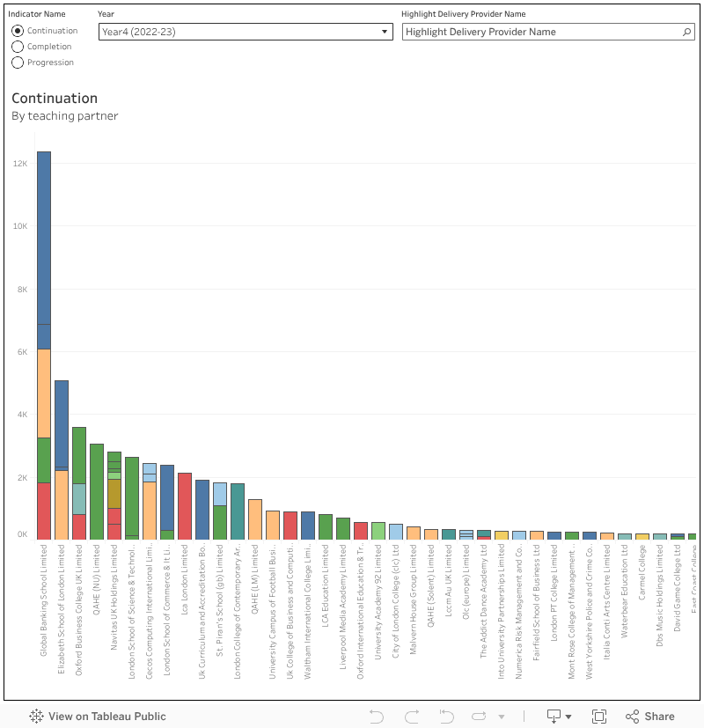Click the undo arrow in bottom toolbar
704x728 pixels.
377,717
